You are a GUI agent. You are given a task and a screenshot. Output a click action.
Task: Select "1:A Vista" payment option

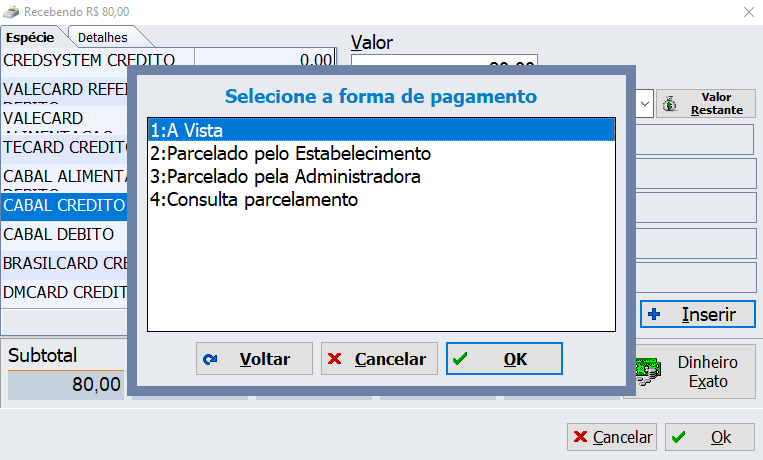click(380, 130)
